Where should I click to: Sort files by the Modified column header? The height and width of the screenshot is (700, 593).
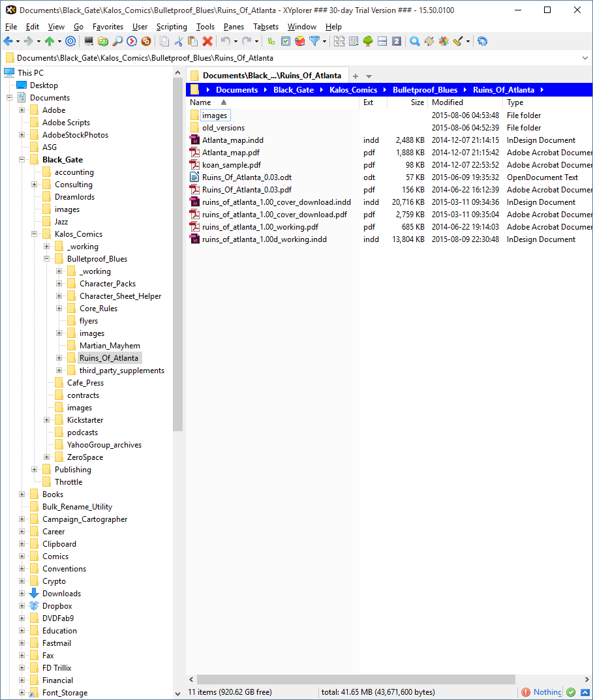pos(448,102)
